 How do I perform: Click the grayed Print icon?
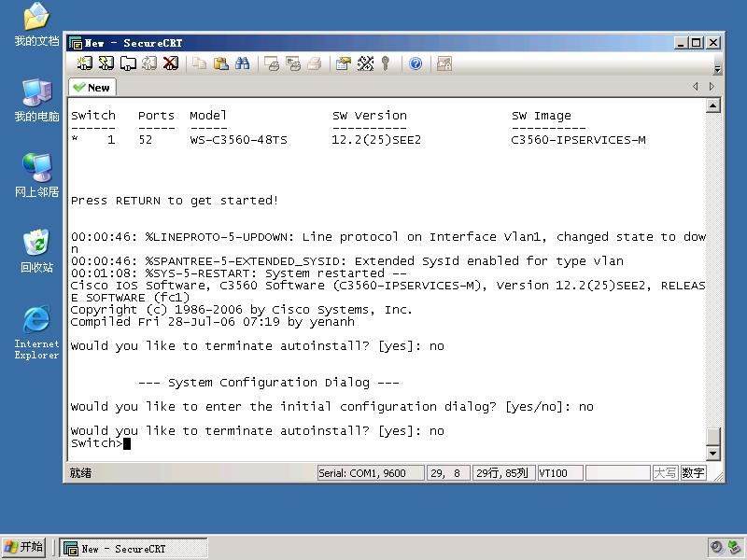315,63
